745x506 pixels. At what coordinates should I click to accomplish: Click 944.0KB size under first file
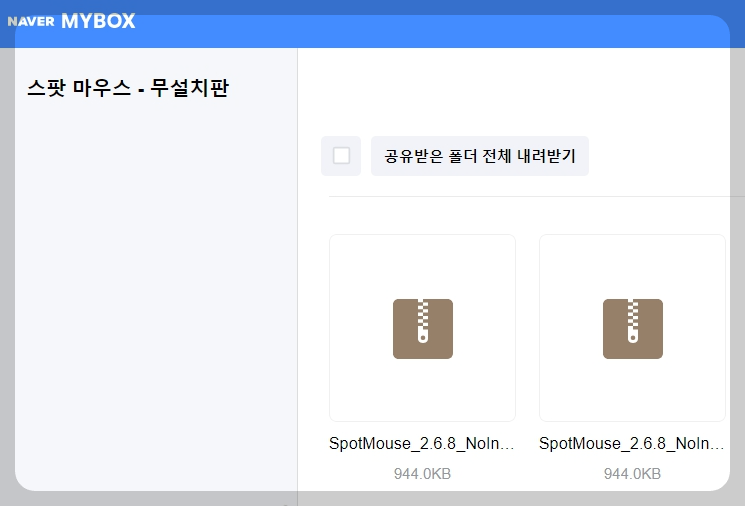click(x=422, y=474)
